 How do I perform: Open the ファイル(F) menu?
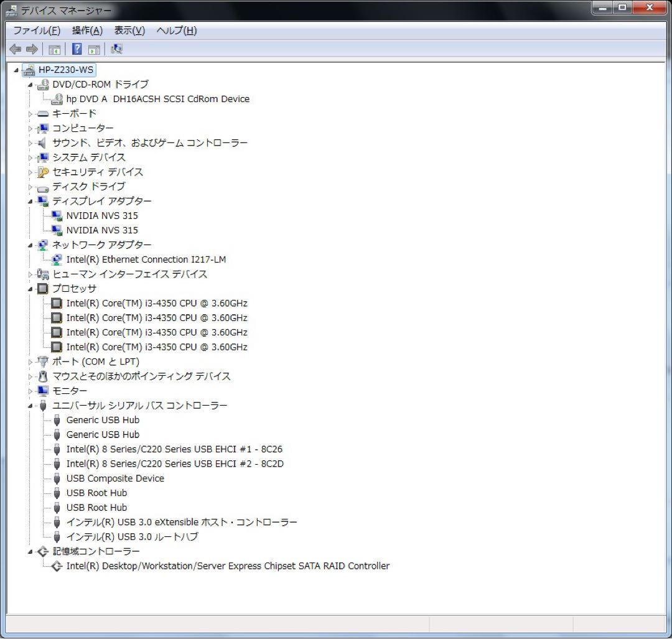click(x=37, y=30)
